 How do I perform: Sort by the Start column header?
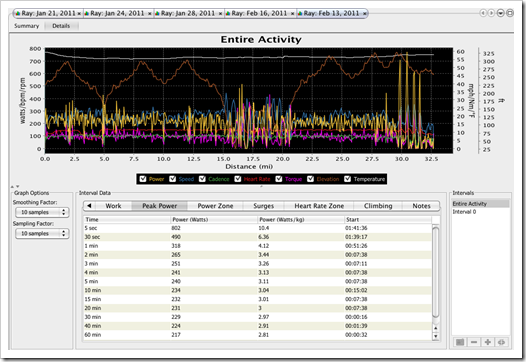pyautogui.click(x=388, y=219)
